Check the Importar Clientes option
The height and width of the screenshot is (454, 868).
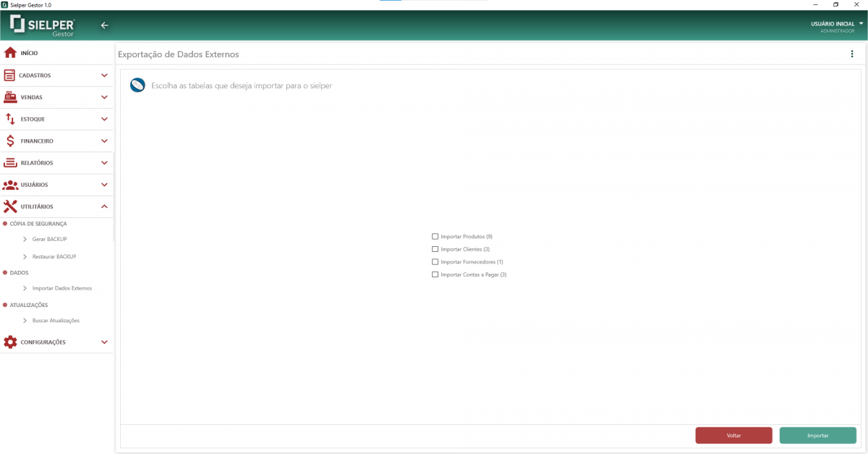pyautogui.click(x=435, y=249)
